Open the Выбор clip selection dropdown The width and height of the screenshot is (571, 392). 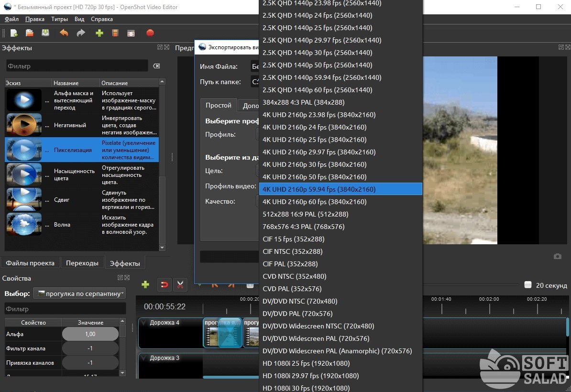79,294
